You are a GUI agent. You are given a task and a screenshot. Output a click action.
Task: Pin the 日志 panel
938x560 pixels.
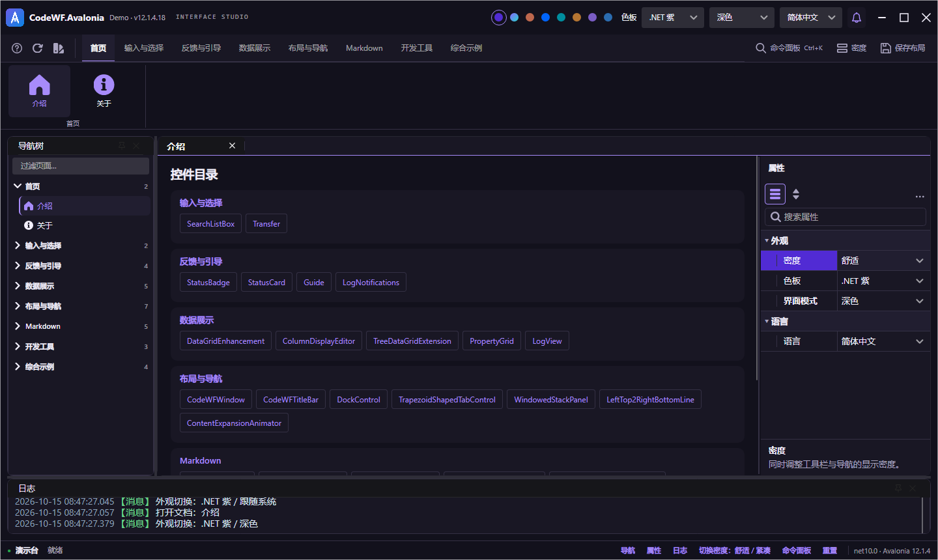(x=898, y=488)
